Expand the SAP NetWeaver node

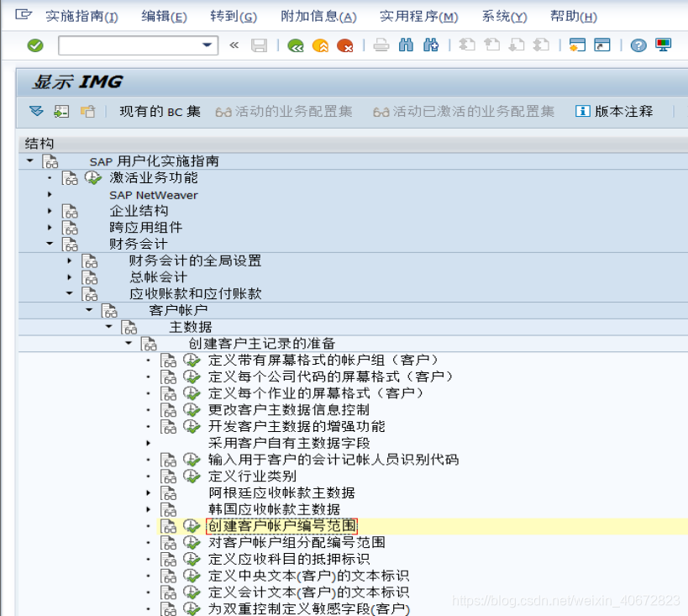point(50,194)
